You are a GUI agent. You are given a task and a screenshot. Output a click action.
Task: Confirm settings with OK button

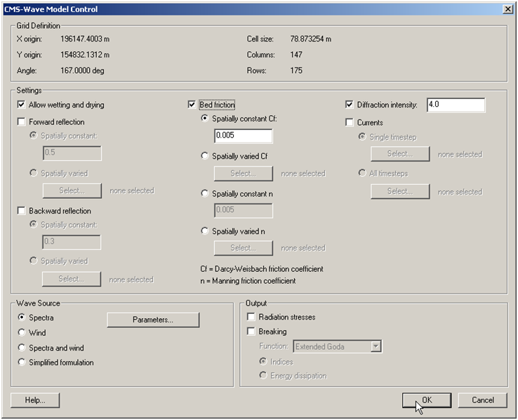pos(427,400)
